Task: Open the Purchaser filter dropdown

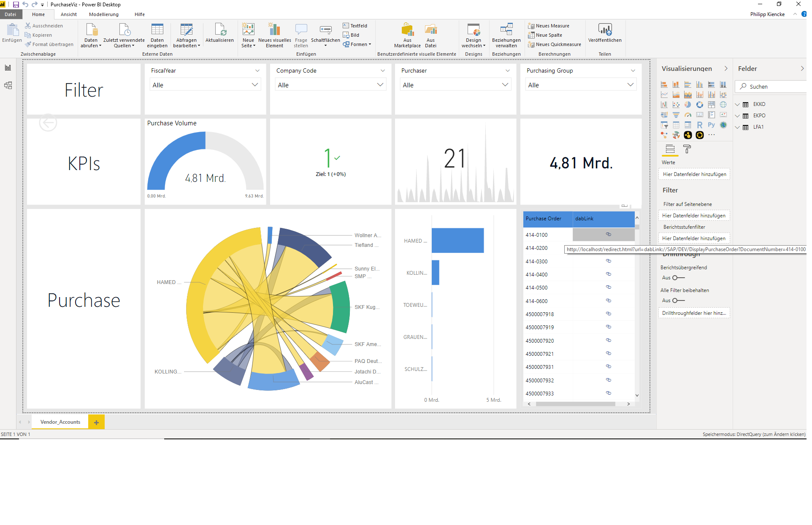Action: (x=505, y=84)
